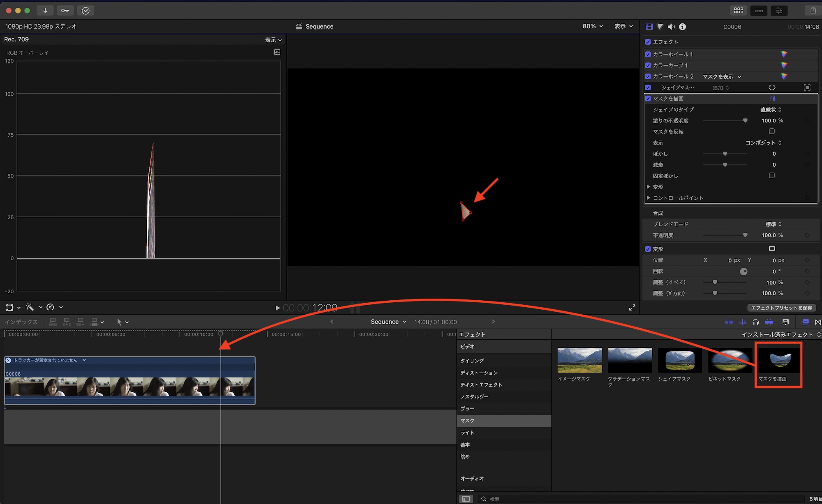Click the background tasks checkmark icon
Screen dimensions: 822x504
85,11
